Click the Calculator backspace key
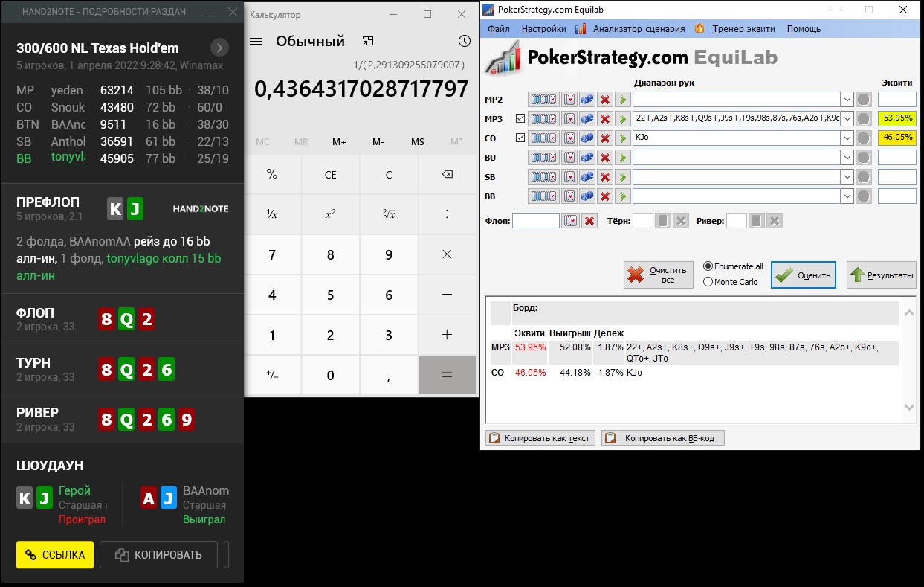Image resolution: width=924 pixels, height=587 pixels. click(x=447, y=175)
